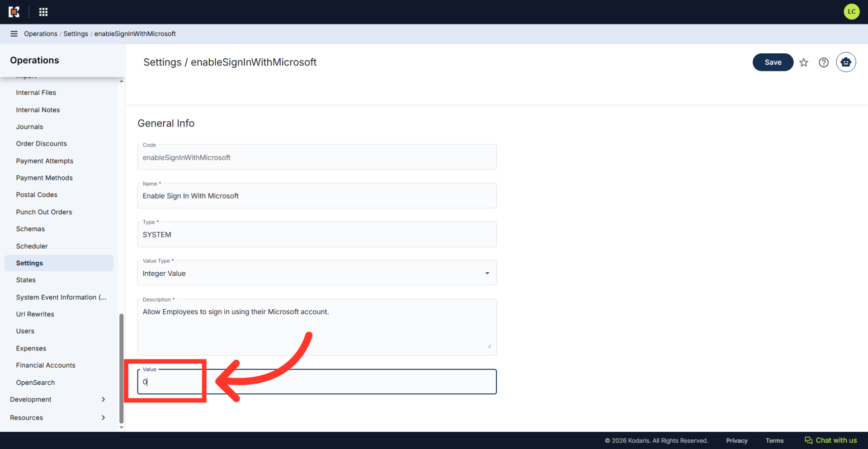The image size is (868, 449).
Task: Open the LC user avatar menu
Action: pos(851,12)
